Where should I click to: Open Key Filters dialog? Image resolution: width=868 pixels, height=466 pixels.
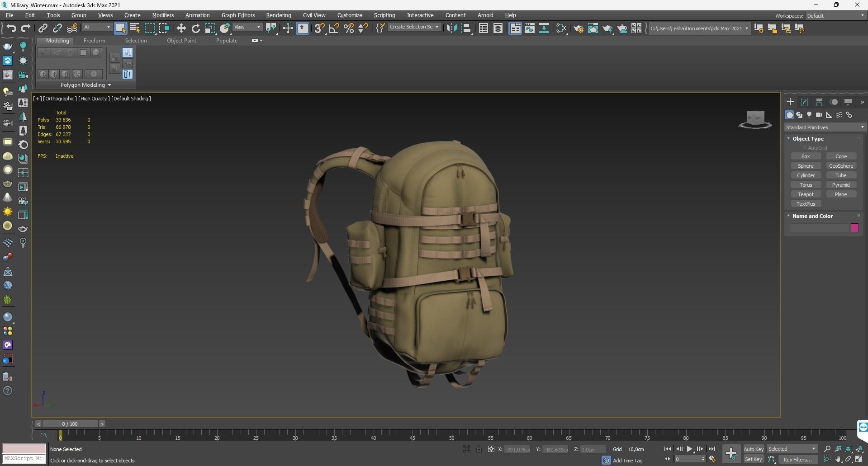pos(798,459)
